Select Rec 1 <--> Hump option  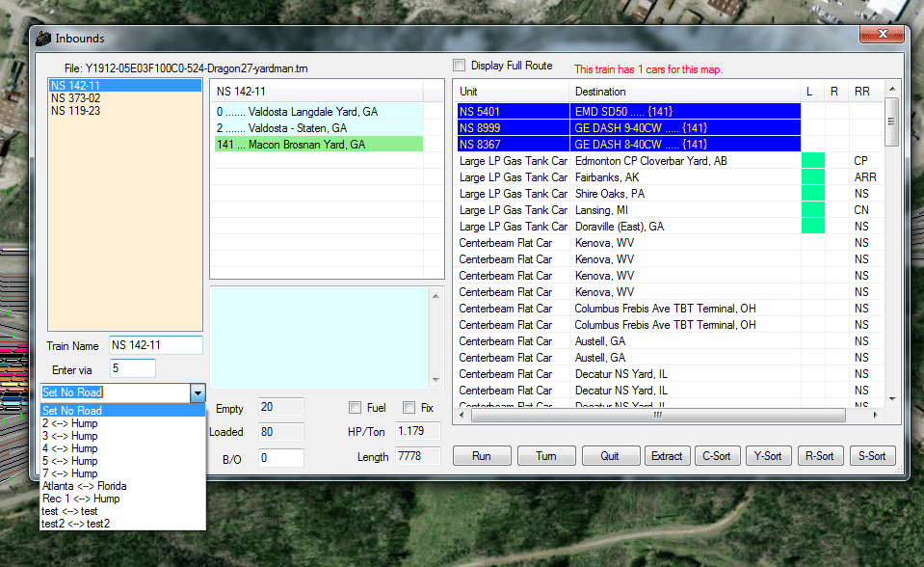[x=122, y=499]
